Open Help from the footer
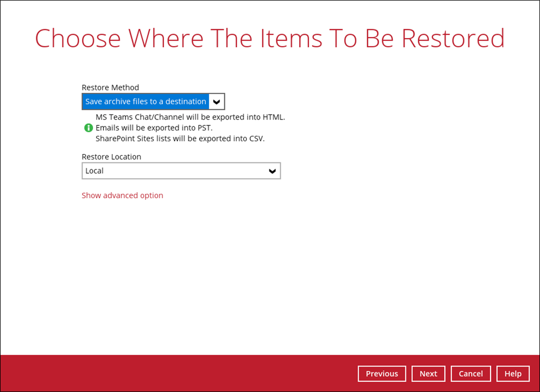The image size is (540, 392). 513,374
